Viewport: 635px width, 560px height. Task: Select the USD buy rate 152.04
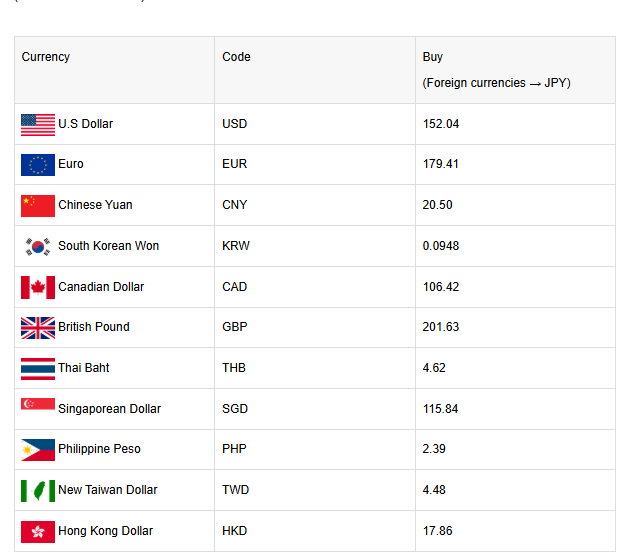tap(441, 124)
